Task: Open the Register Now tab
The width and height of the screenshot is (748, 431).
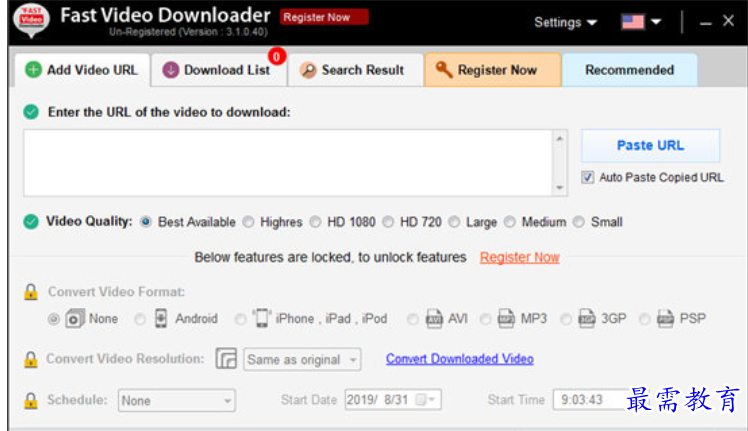Action: click(492, 70)
